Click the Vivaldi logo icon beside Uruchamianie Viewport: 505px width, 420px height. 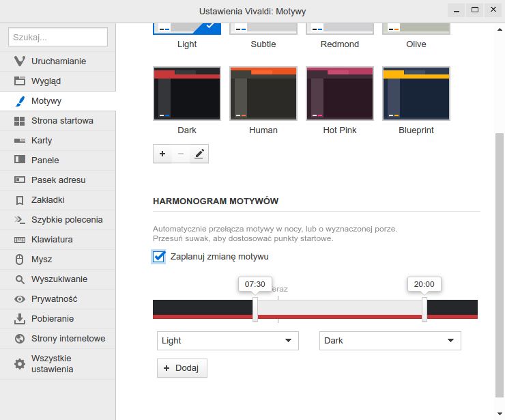tap(20, 61)
